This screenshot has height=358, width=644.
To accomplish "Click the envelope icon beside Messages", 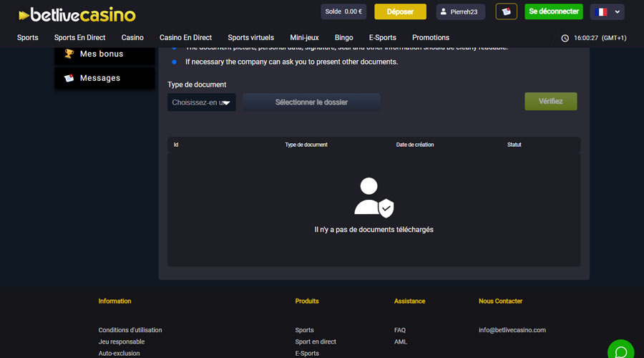I will pyautogui.click(x=69, y=77).
